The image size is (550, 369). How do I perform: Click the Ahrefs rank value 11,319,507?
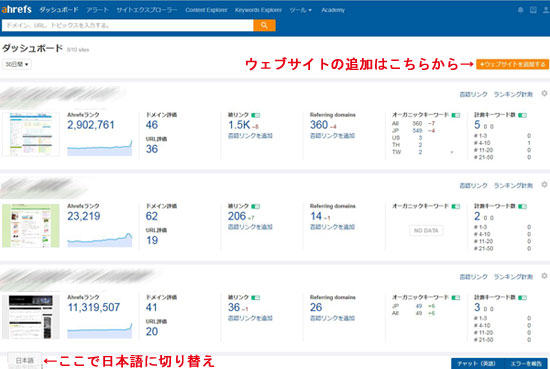(94, 307)
